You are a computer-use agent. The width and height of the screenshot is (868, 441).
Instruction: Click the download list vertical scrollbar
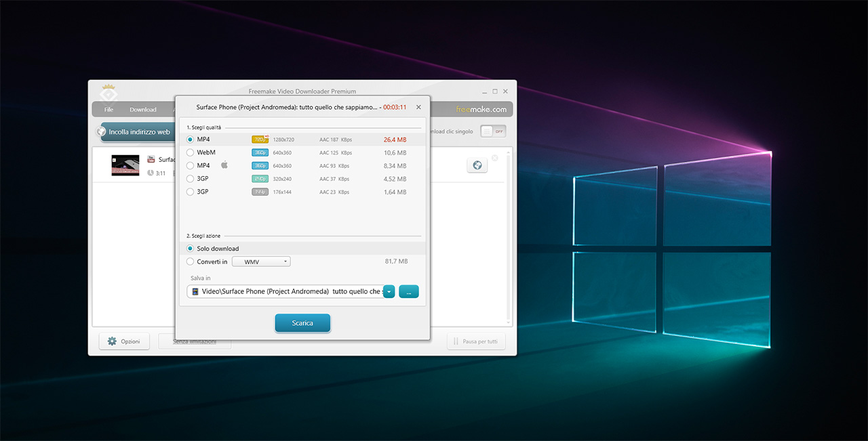click(x=509, y=236)
